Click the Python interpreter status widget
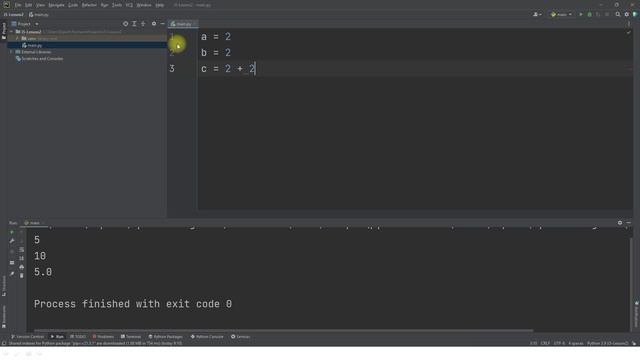This screenshot has width=640, height=360. (x=607, y=343)
